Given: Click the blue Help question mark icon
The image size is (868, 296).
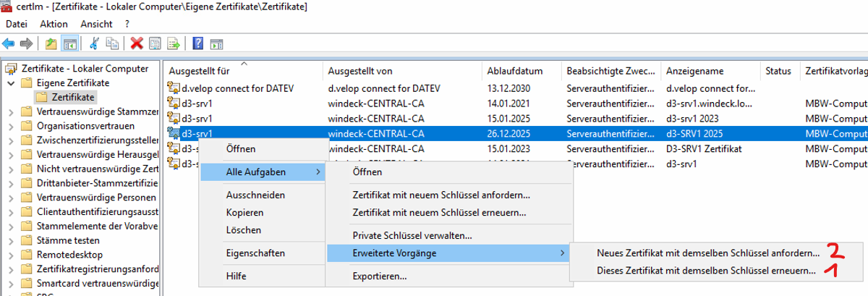Looking at the screenshot, I should (x=197, y=43).
